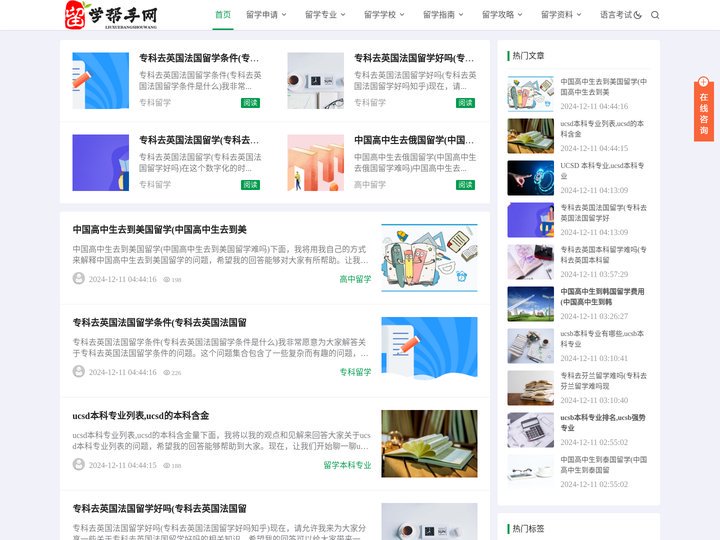The height and width of the screenshot is (540, 720).
Task: Click 阅读 button on 专科去英国法国留学(专科去 card
Action: (250, 185)
